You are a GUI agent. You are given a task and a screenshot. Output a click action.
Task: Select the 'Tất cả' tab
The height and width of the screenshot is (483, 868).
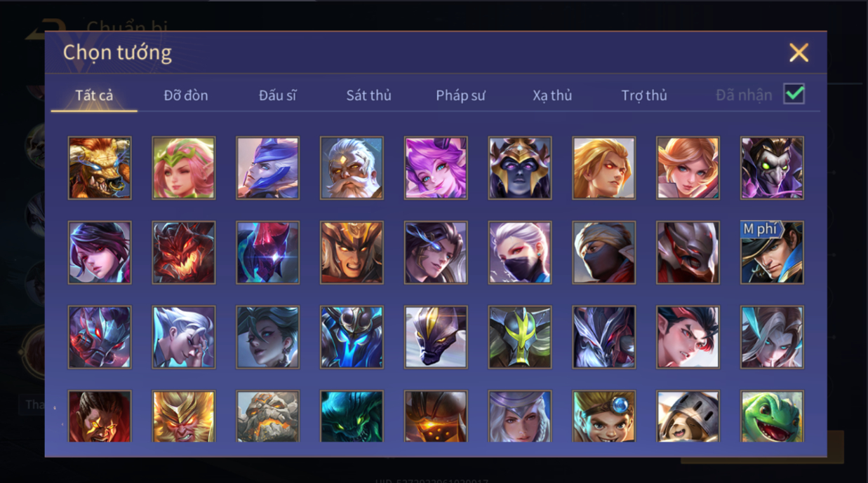pos(94,95)
